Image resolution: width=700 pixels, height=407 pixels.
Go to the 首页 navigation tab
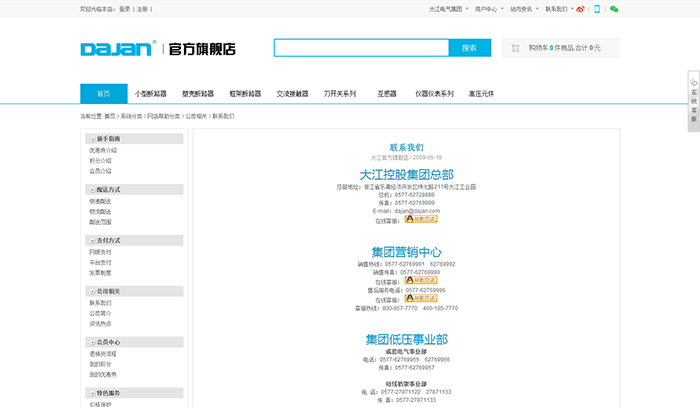click(x=104, y=94)
